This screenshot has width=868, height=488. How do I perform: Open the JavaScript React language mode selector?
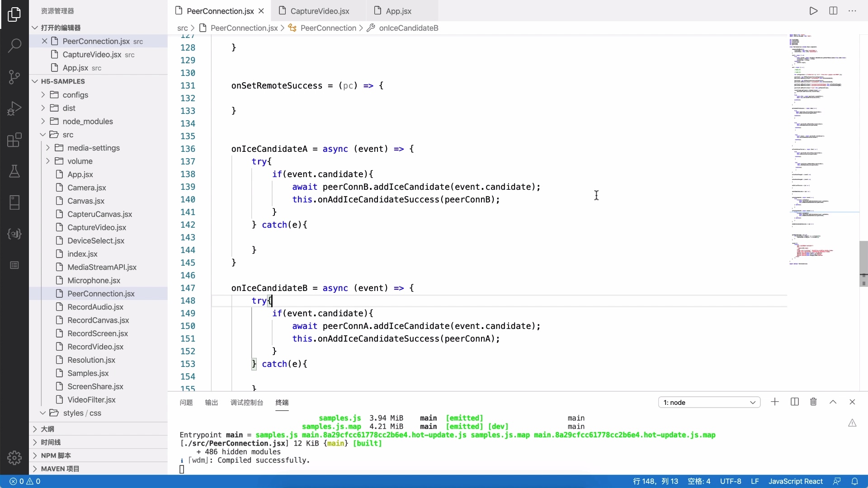click(x=795, y=481)
